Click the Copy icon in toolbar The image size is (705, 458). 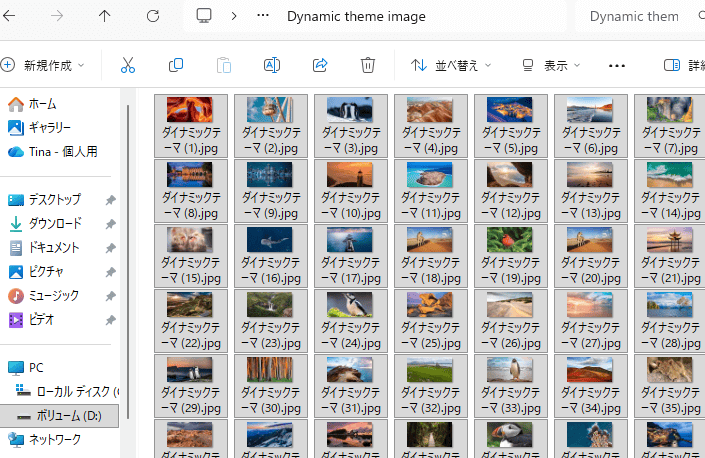tap(176, 65)
